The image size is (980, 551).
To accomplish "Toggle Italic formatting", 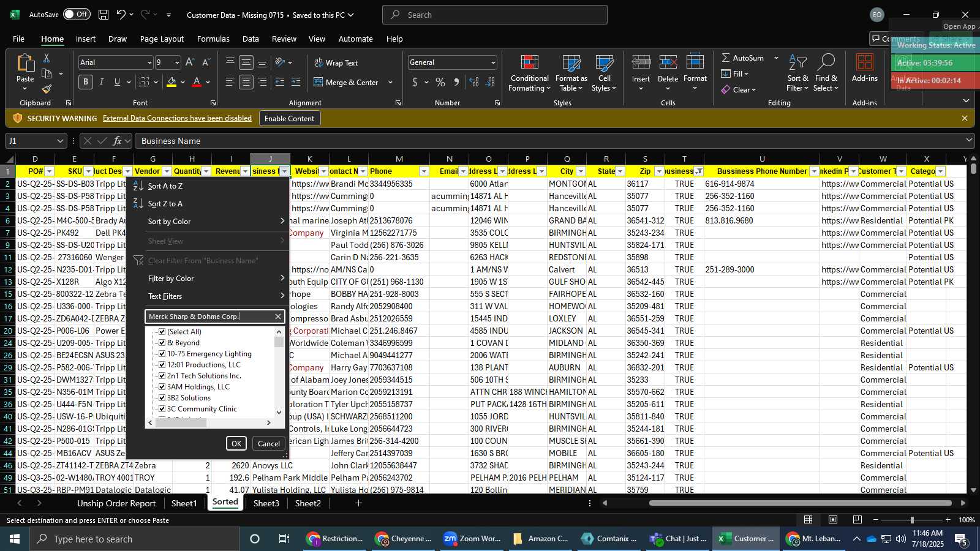I will point(102,82).
